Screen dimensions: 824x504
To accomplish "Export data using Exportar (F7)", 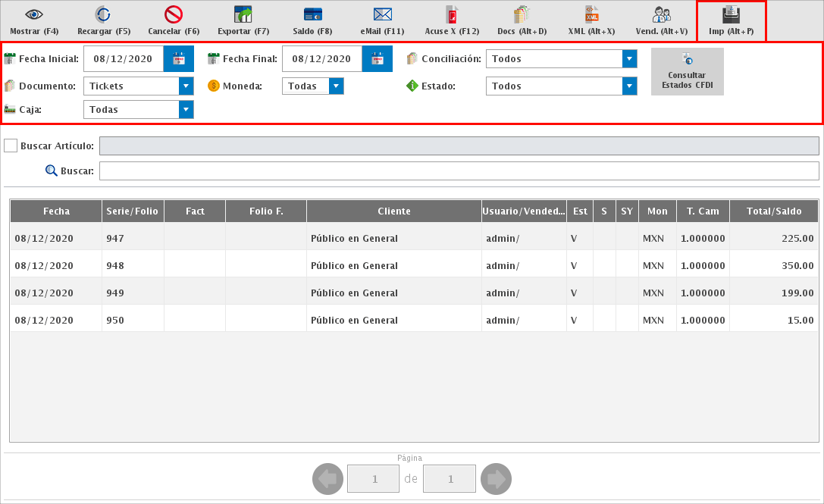I will pos(243,15).
